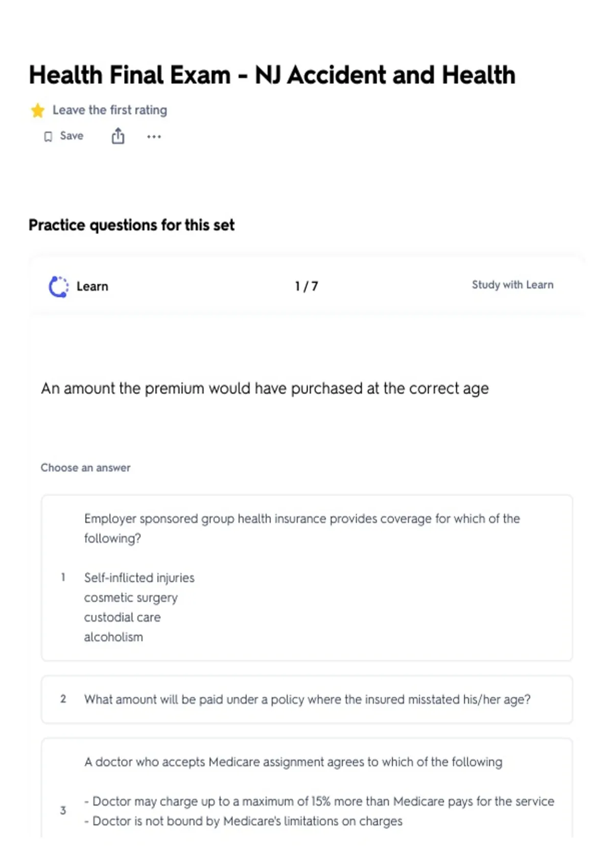
Task: Click the yellow star rating icon
Action: pyautogui.click(x=37, y=110)
